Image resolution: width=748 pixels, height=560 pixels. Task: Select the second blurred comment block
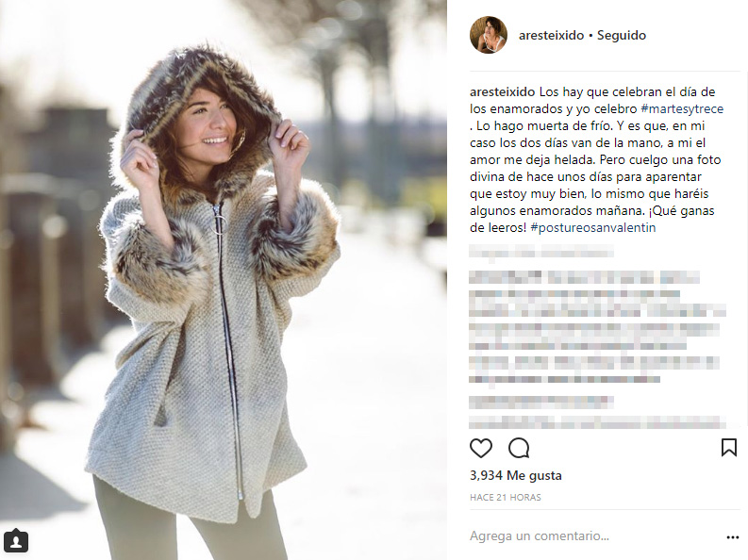click(x=597, y=304)
